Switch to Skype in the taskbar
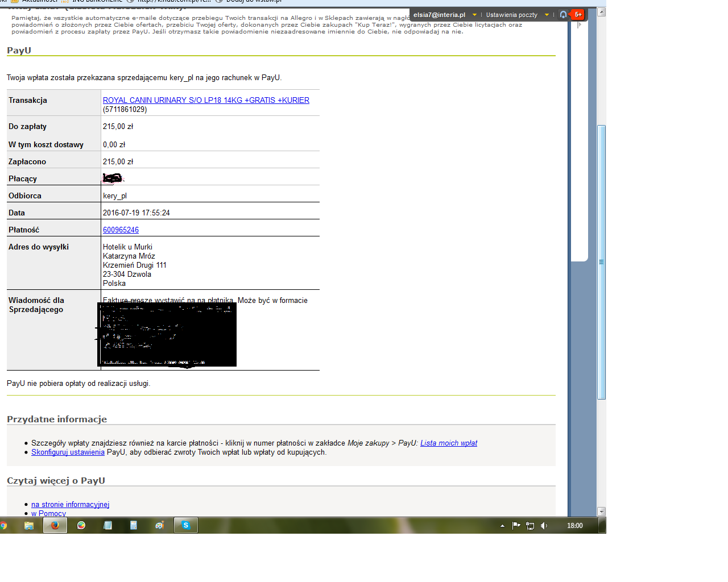 (185, 526)
